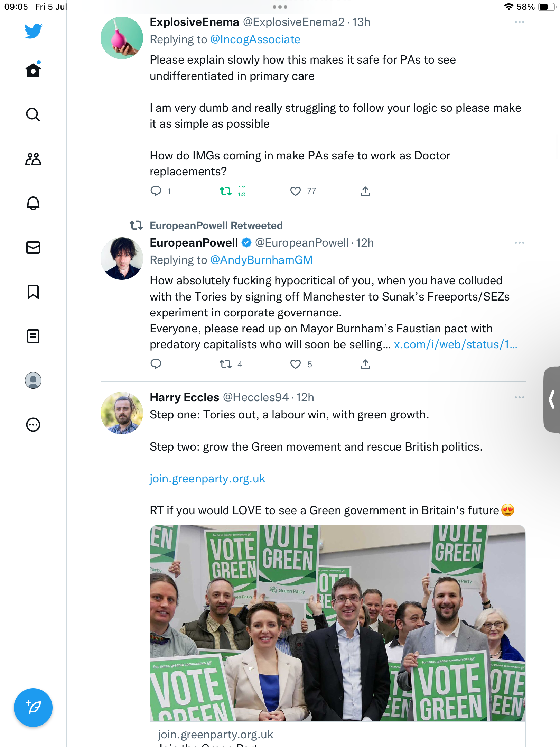The height and width of the screenshot is (747, 560).
Task: Open join.greenparty.org.uk link in tweet text
Action: pos(207,479)
